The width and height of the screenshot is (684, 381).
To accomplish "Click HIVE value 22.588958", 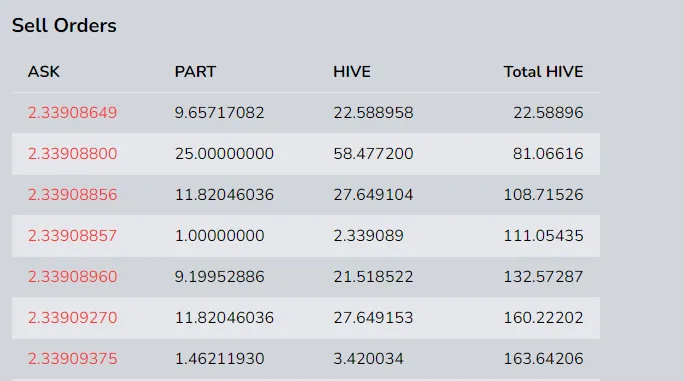I will 373,113.
